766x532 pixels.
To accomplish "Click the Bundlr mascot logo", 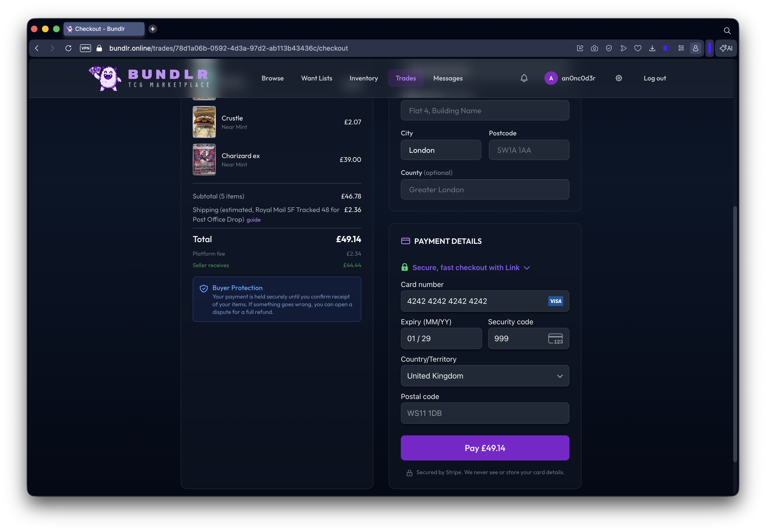I will coord(105,78).
